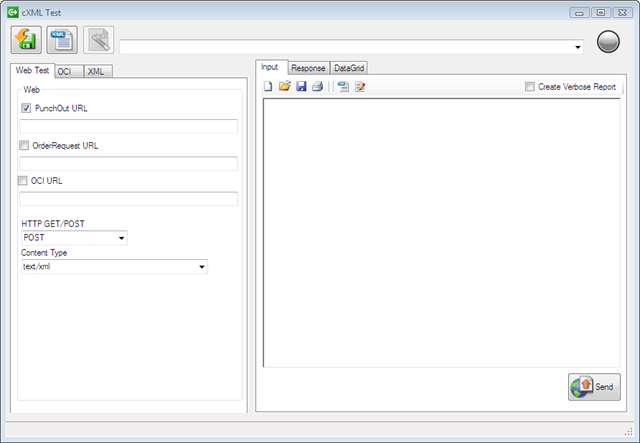640x443 pixels.
Task: Minimize the cXML Test window
Action: click(x=579, y=13)
